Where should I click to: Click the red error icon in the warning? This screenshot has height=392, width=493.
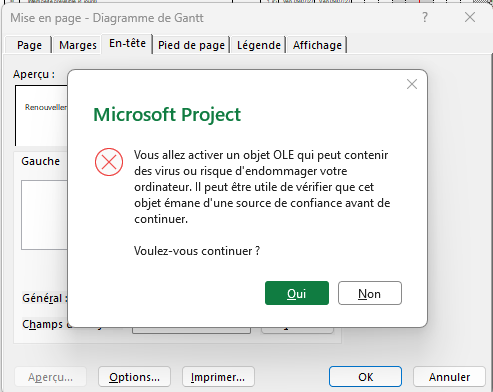[x=109, y=162]
